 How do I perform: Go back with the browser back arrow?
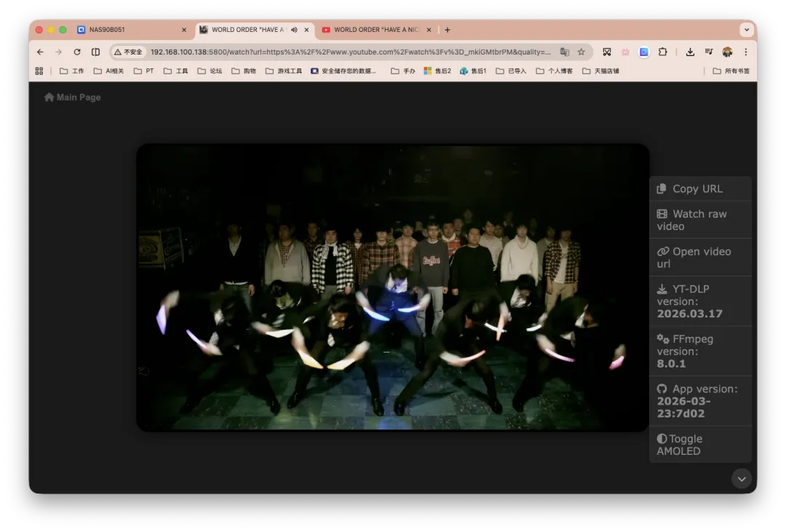coord(40,52)
